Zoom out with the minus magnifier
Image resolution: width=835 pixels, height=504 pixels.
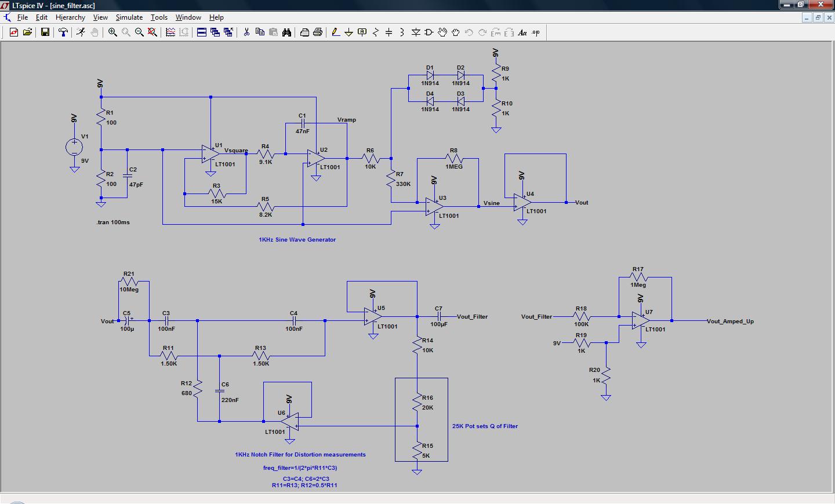(139, 32)
